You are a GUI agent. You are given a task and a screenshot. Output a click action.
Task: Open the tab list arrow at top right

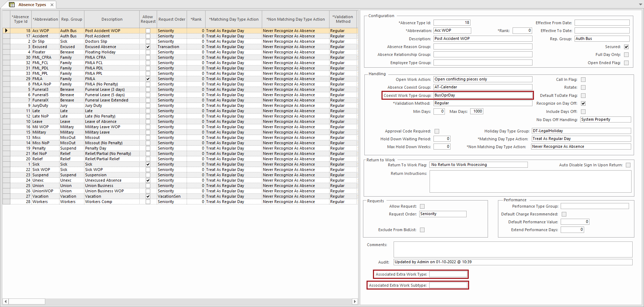coord(640,5)
